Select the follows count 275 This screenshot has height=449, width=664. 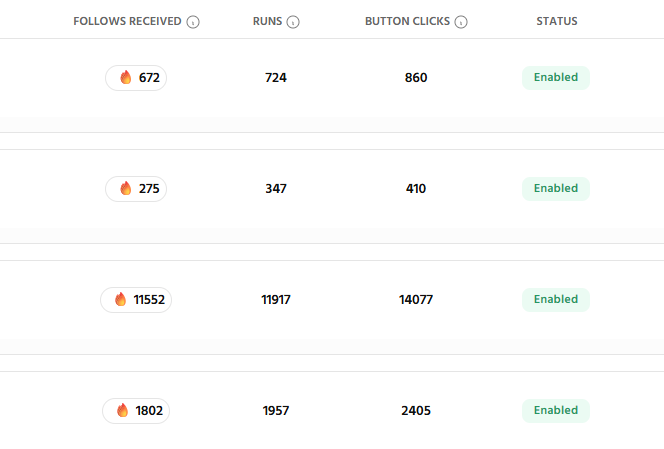[x=149, y=189]
